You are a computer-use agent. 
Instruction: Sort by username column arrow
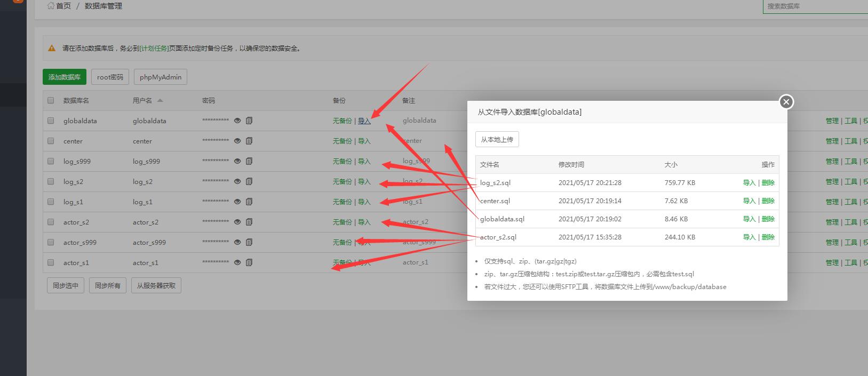(x=160, y=100)
